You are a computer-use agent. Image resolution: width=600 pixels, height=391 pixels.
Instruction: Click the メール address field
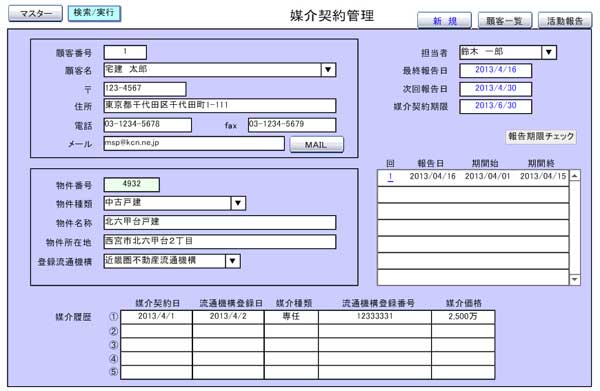pyautogui.click(x=194, y=143)
